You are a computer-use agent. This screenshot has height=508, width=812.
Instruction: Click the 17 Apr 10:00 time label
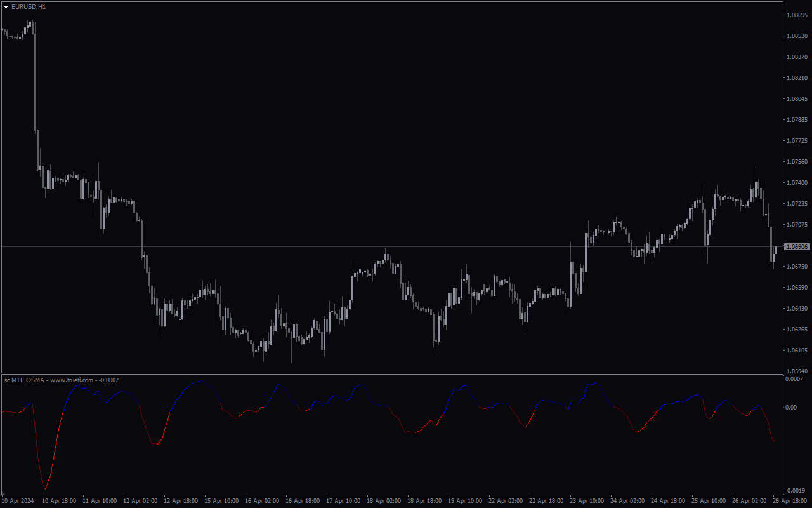pos(343,501)
